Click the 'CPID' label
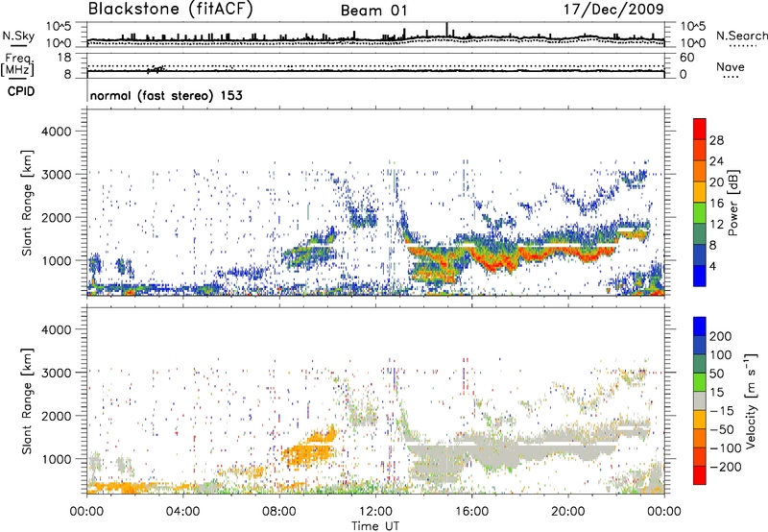 pyautogui.click(x=21, y=91)
